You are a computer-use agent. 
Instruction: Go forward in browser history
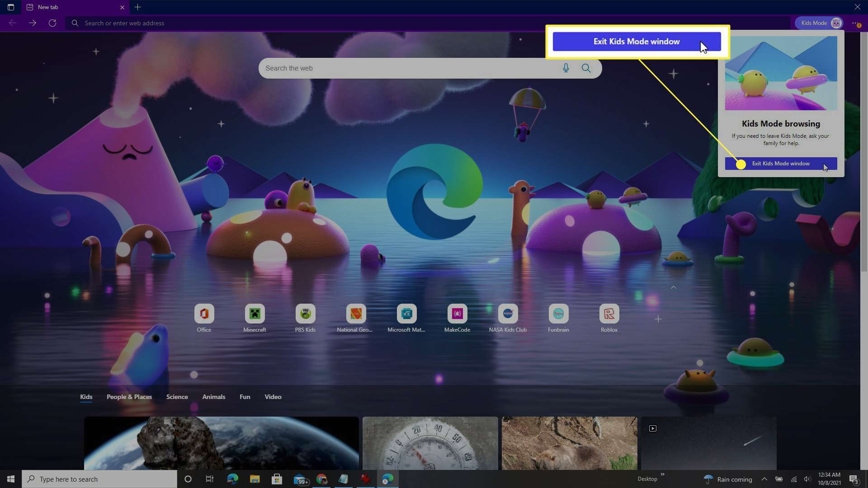(33, 23)
